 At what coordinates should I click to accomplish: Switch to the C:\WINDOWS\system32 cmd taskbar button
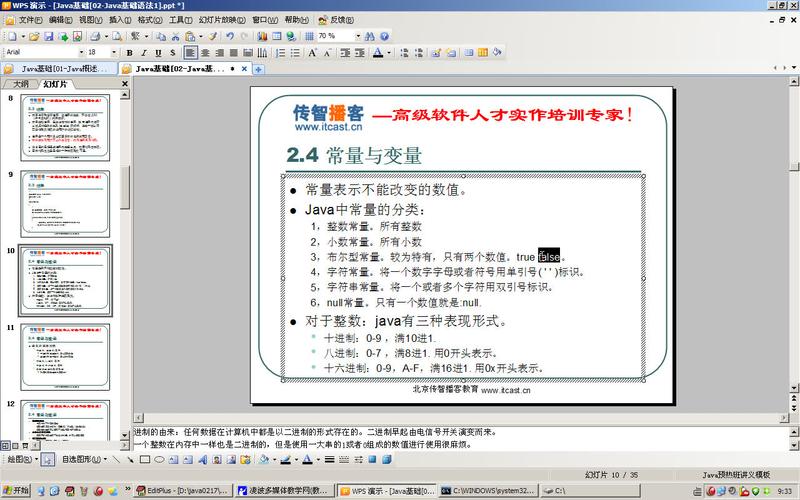pyautogui.click(x=488, y=491)
